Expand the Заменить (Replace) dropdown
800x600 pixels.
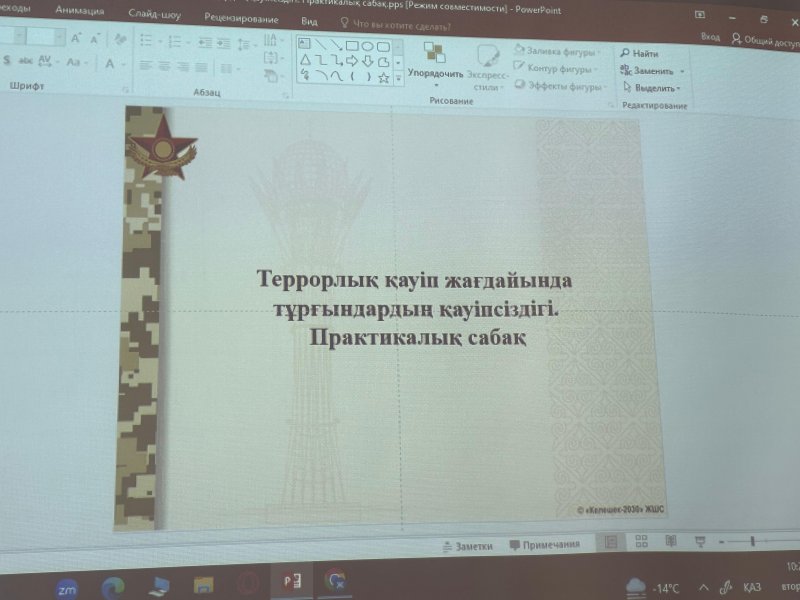(x=681, y=70)
